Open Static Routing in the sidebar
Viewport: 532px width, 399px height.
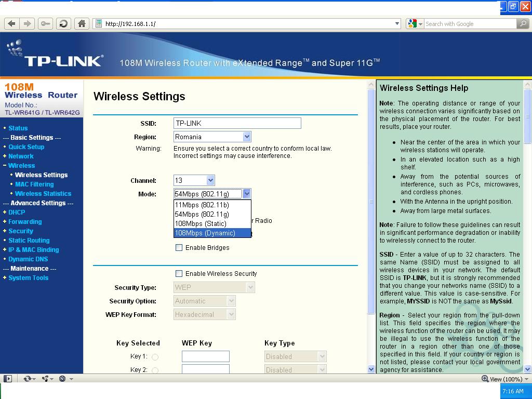(x=29, y=240)
